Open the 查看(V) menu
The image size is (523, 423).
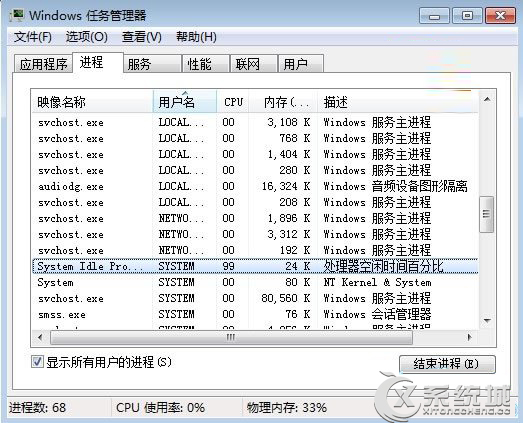tap(142, 37)
